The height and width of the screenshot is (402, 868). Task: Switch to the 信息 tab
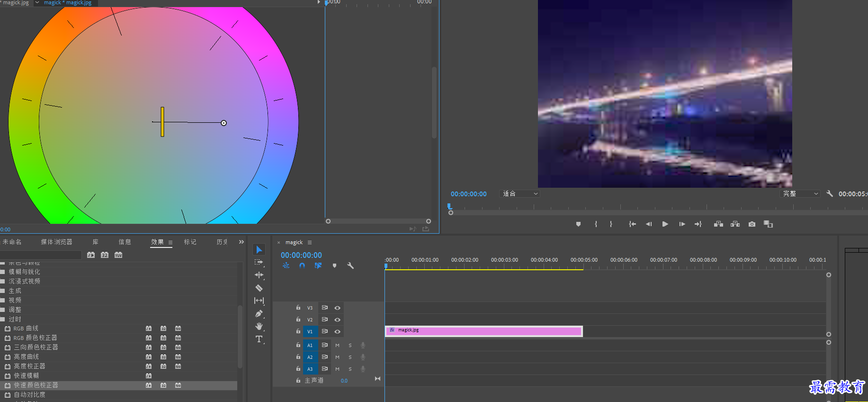[x=125, y=242]
